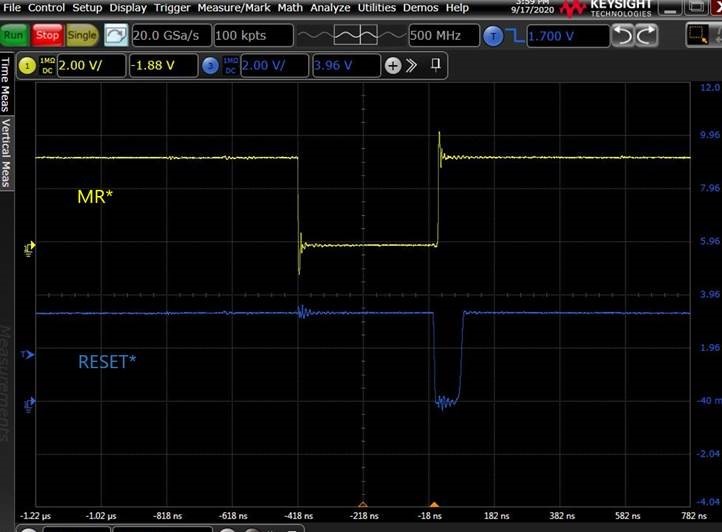This screenshot has width=722, height=532.
Task: Click channel 1 -1.88 V offset field
Action: pos(163,65)
